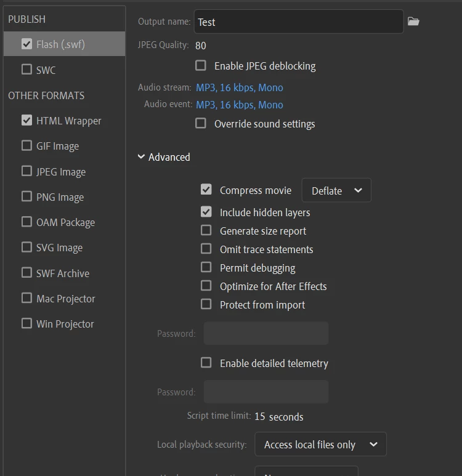The width and height of the screenshot is (462, 476).
Task: Click the Output name text field
Action: [298, 22]
